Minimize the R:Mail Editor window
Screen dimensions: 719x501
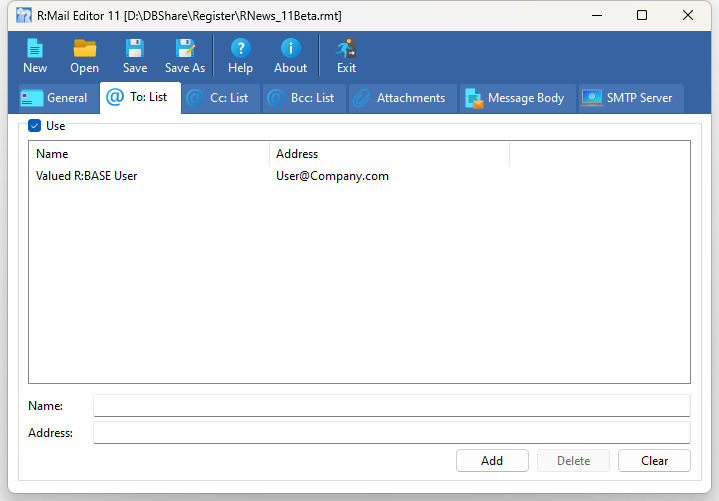pos(597,16)
